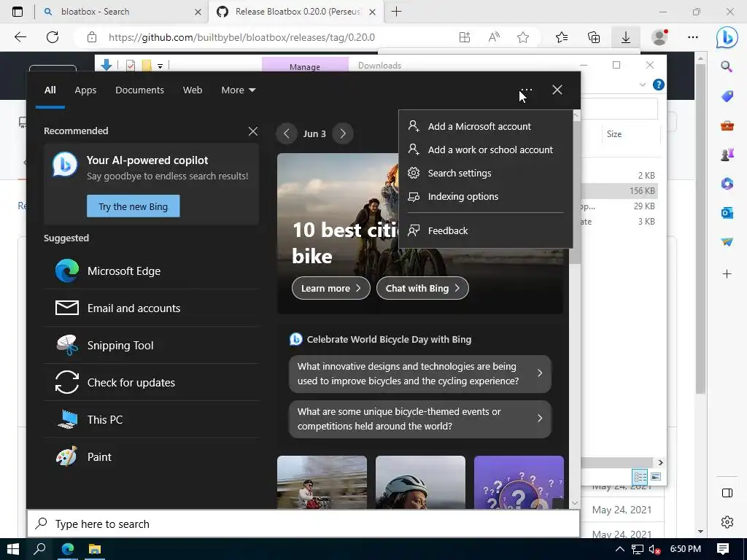Launch Snipping Tool from suggestions
The height and width of the screenshot is (560, 747).
[152, 345]
